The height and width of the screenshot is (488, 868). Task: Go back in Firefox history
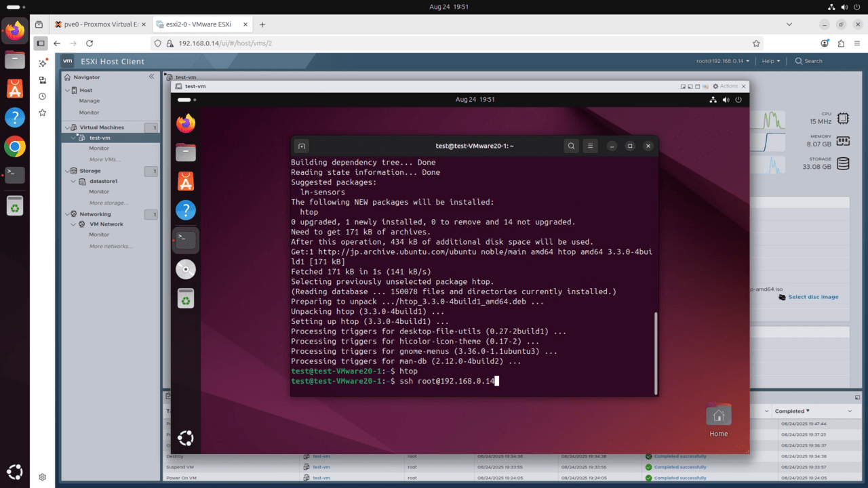pyautogui.click(x=57, y=43)
